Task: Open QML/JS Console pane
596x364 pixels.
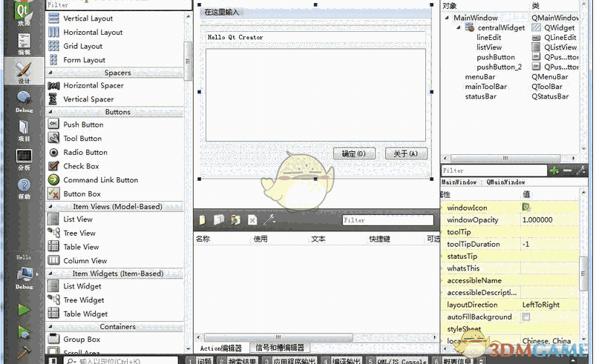Action: tap(397, 360)
